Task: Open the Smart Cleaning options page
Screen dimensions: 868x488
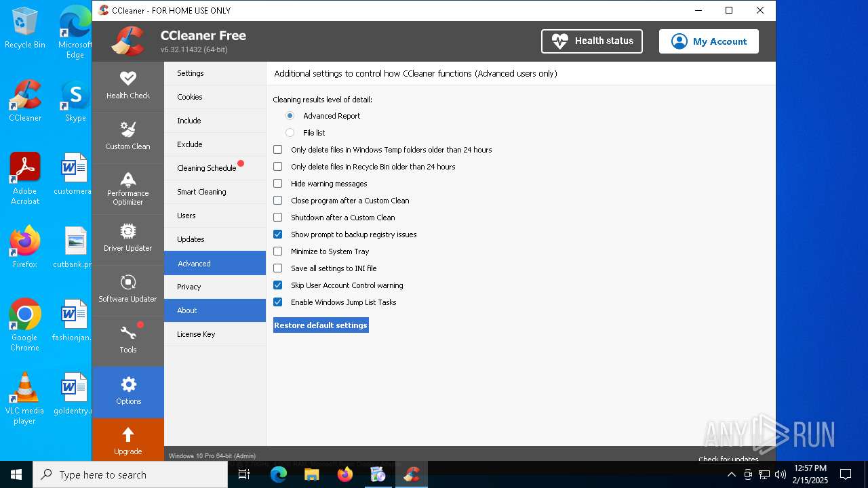Action: tap(215, 192)
